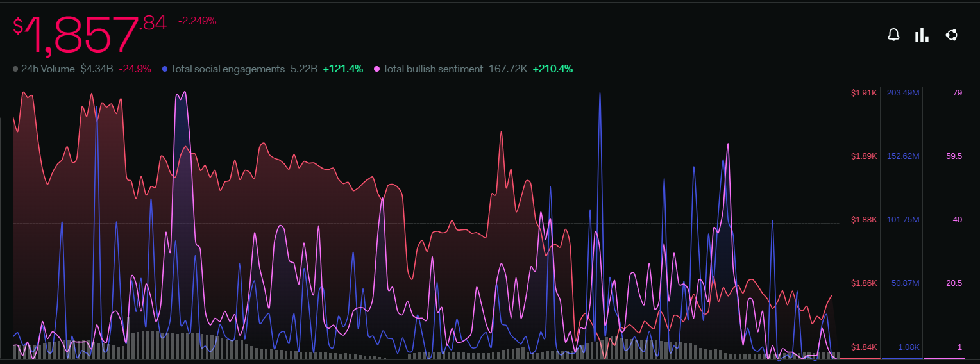This screenshot has width=980, height=364.
Task: Click the 20.5 sentiment axis label
Action: pos(954,283)
